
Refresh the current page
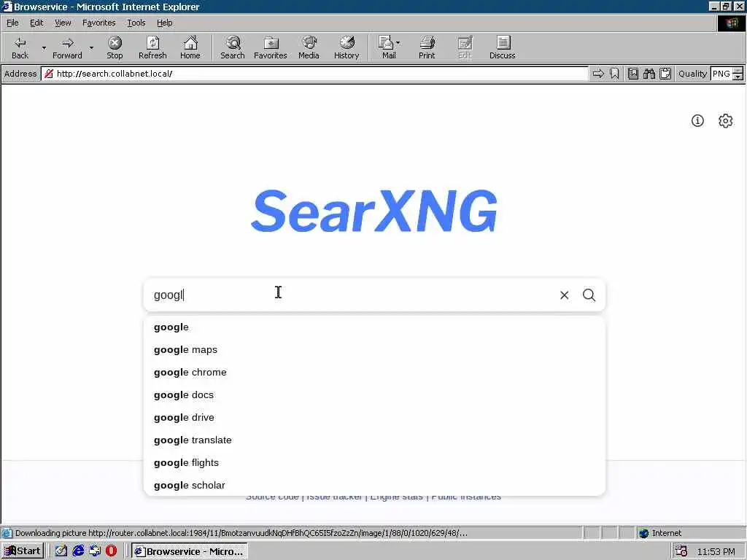coord(152,47)
